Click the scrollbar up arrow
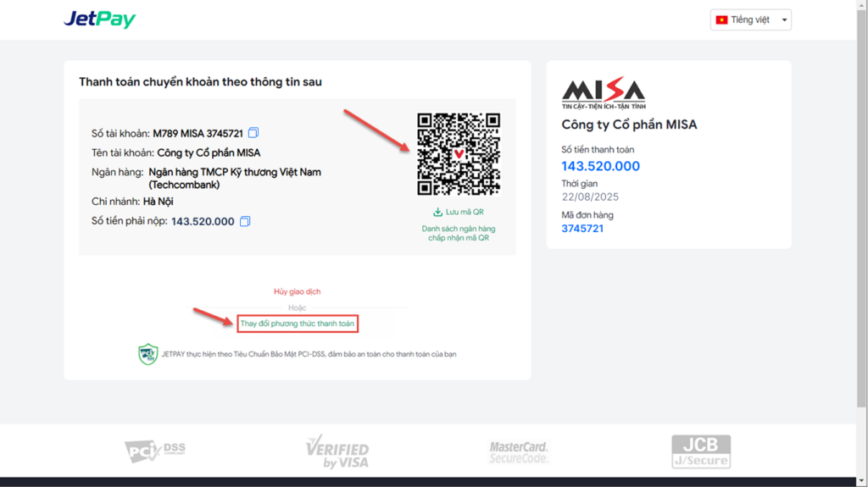The image size is (868, 487). (862, 4)
